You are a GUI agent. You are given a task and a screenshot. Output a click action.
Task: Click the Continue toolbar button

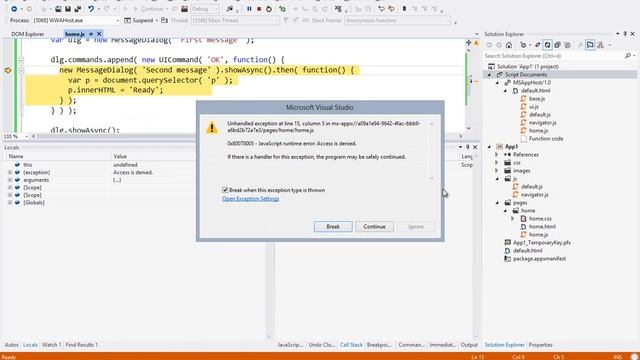click(x=151, y=9)
